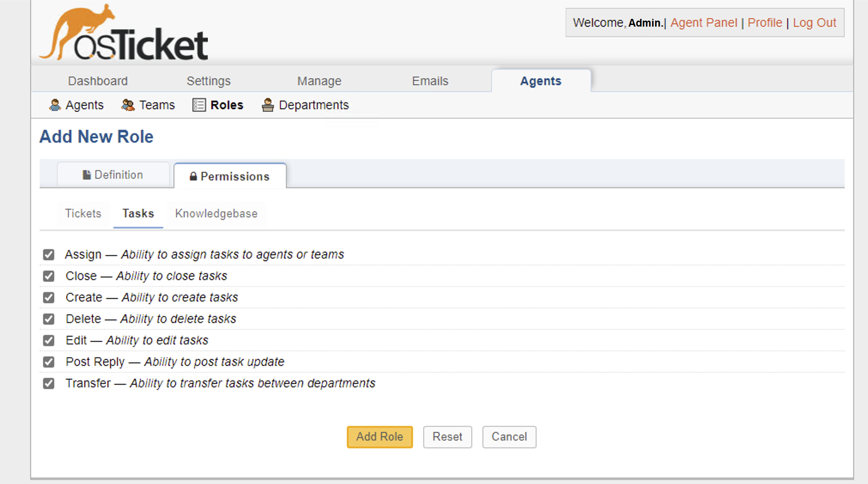This screenshot has width=868, height=484.
Task: Click the Roles list icon
Action: point(199,105)
